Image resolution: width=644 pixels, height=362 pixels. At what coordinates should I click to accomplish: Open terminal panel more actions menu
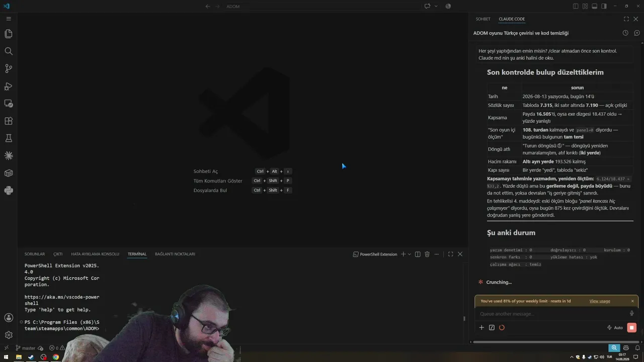[x=437, y=254]
